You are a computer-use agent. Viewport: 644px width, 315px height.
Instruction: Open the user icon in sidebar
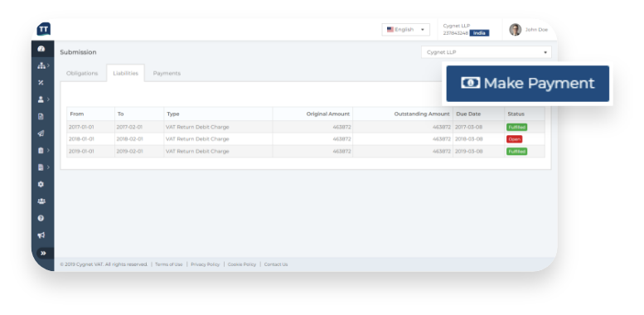[41, 99]
